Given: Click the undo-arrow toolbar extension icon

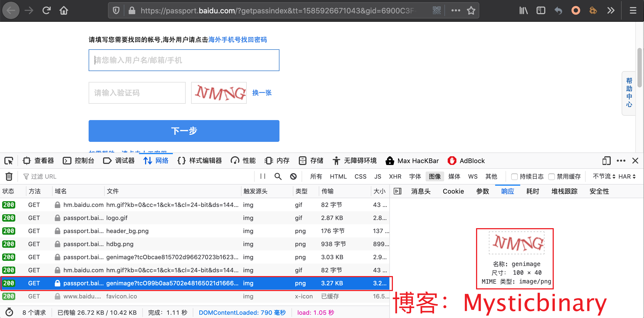Looking at the screenshot, I should [558, 11].
